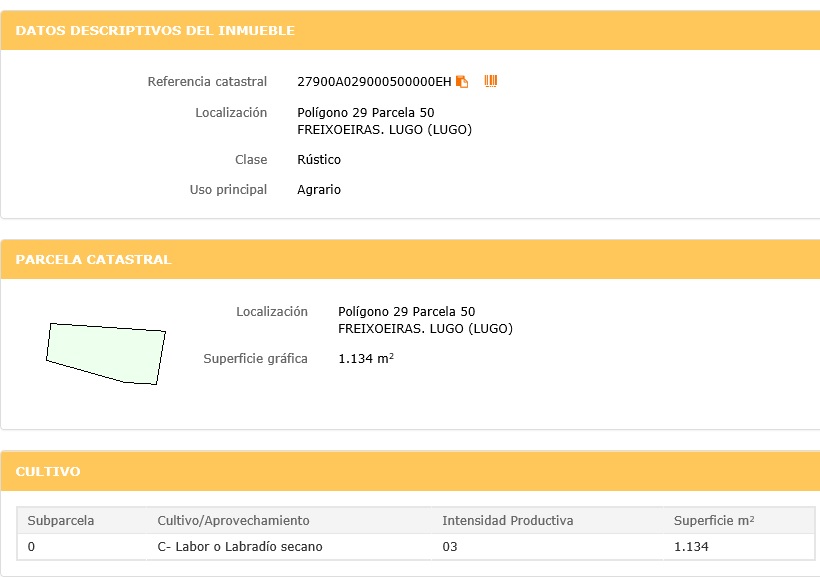Click the Cultivo section header
Image resolution: width=820 pixels, height=577 pixels.
point(48,471)
